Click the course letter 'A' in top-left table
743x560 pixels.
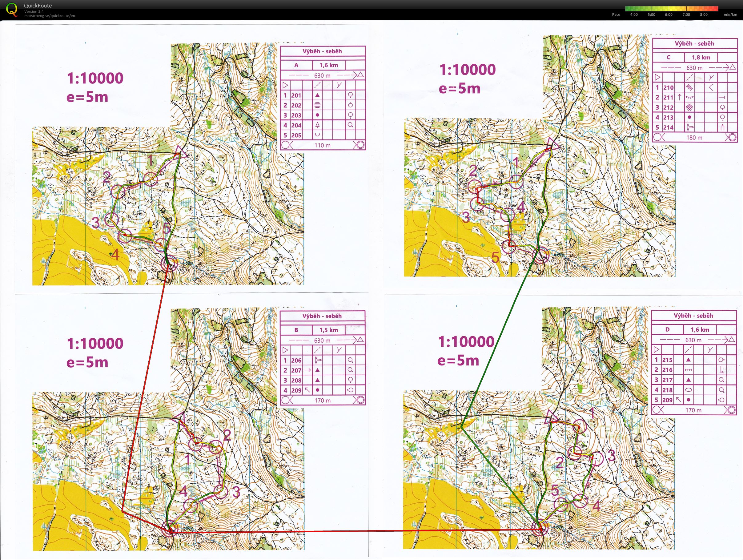(x=296, y=65)
